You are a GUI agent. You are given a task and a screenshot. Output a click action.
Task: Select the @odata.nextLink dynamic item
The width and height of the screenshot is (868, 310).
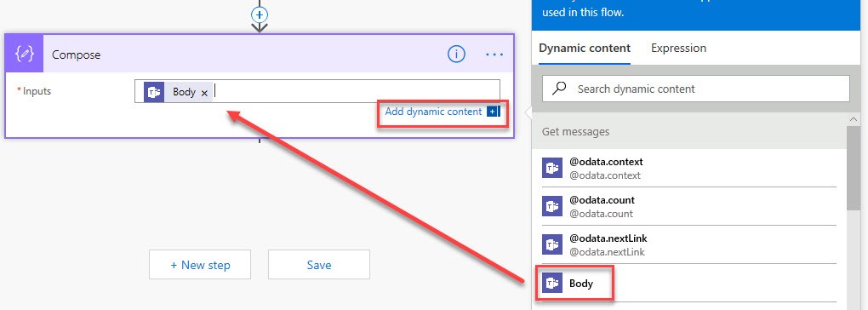point(689,244)
